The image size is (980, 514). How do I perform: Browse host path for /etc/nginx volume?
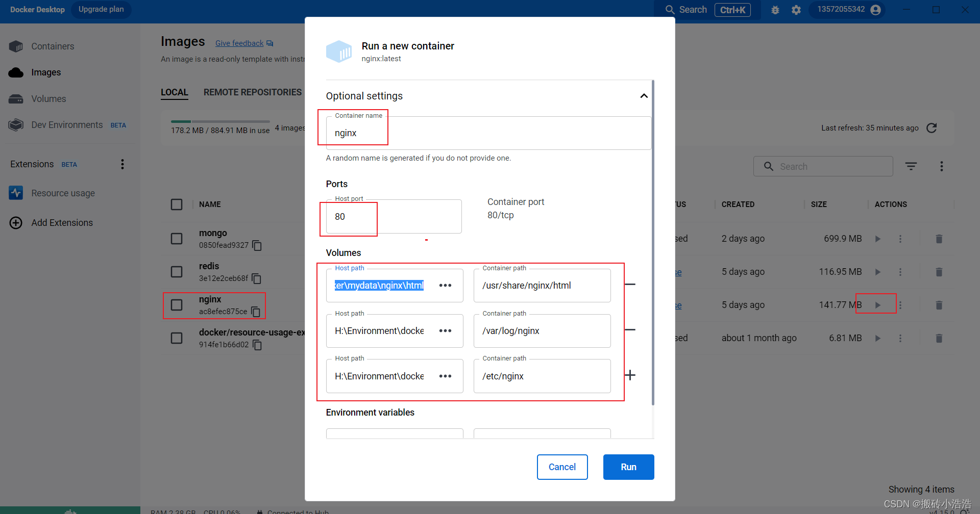tap(445, 376)
